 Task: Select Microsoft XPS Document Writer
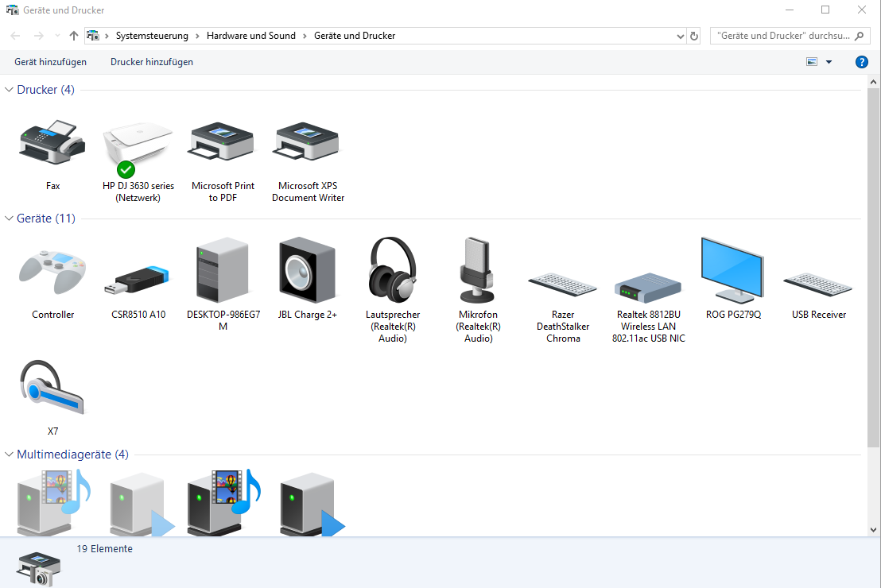308,142
